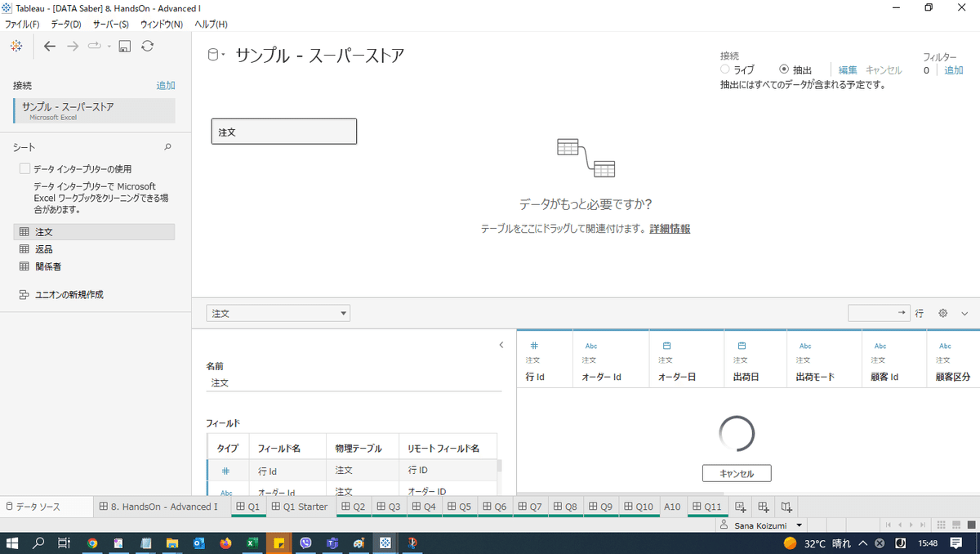Select the サンプル - スーパーストア connection
980x554 pixels.
click(94, 110)
